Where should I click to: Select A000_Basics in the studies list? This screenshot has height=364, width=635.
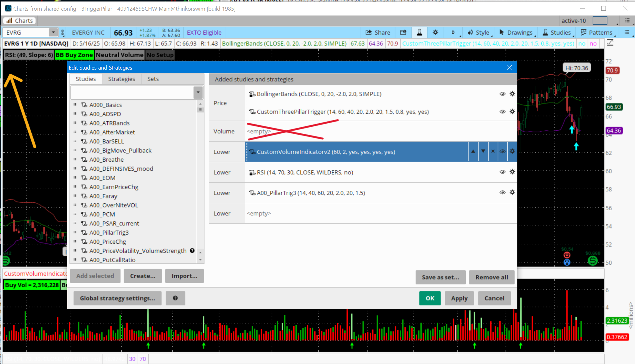pos(105,105)
